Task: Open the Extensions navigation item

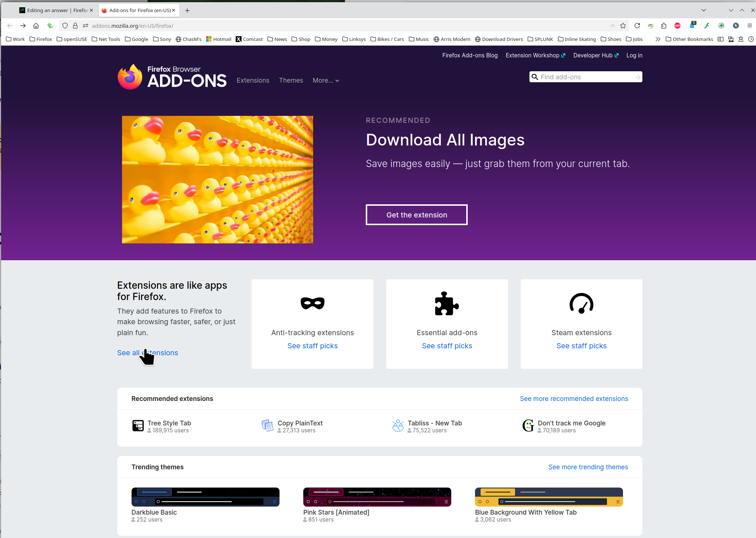Action: click(x=253, y=80)
